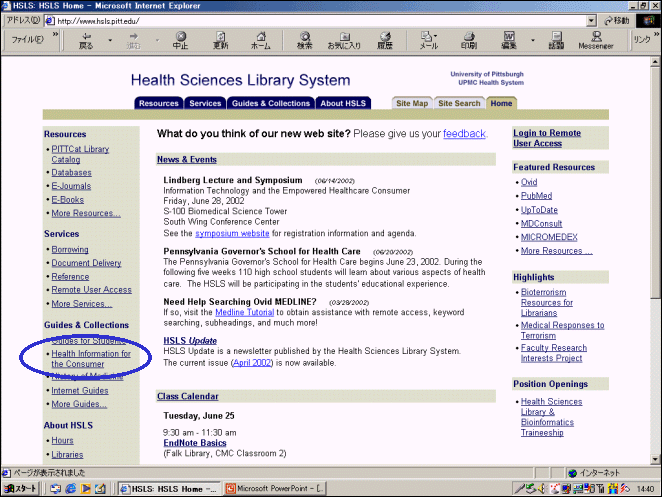This screenshot has height=497, width=662.
Task: Click the Home toolbar icon
Action: point(260,40)
